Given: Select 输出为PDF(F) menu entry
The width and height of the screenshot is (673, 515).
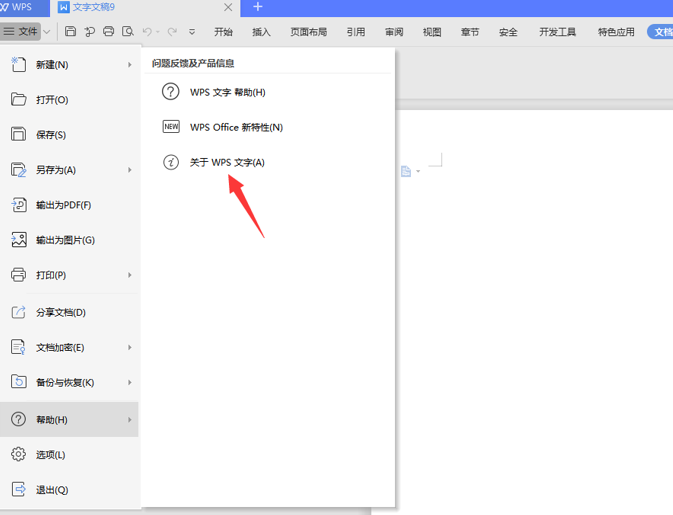Looking at the screenshot, I should tap(70, 205).
